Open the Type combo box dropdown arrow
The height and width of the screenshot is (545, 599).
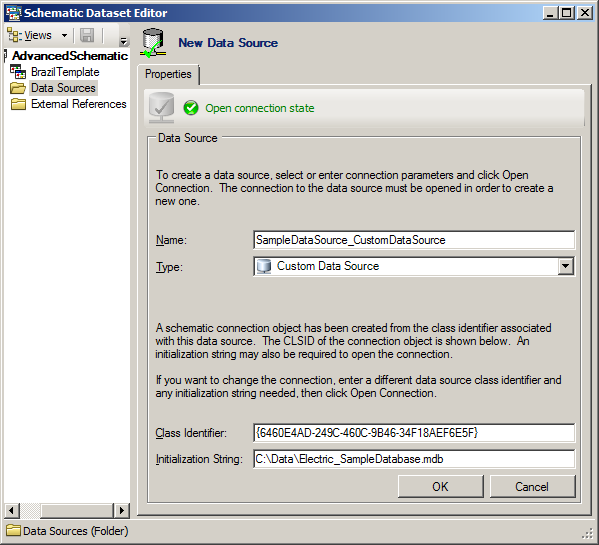[x=565, y=266]
